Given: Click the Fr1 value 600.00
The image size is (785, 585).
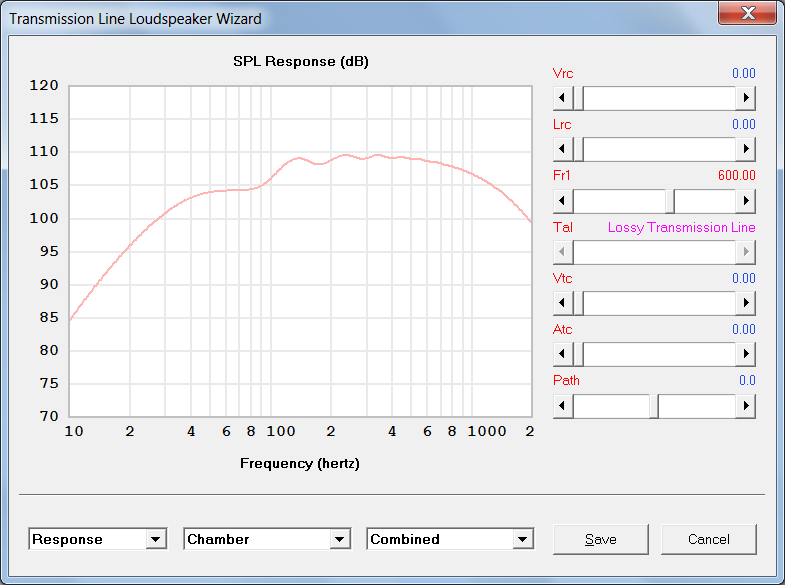Looking at the screenshot, I should (x=736, y=175).
